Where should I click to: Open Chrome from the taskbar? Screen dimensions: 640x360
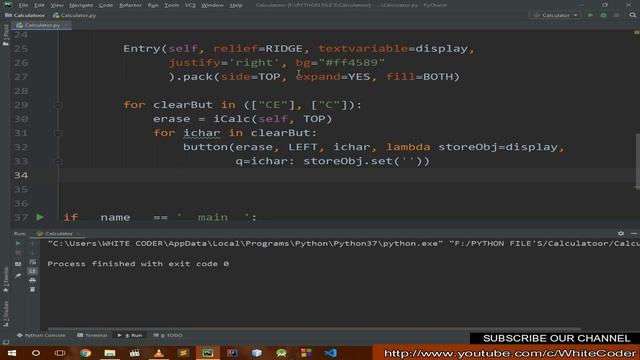85,353
